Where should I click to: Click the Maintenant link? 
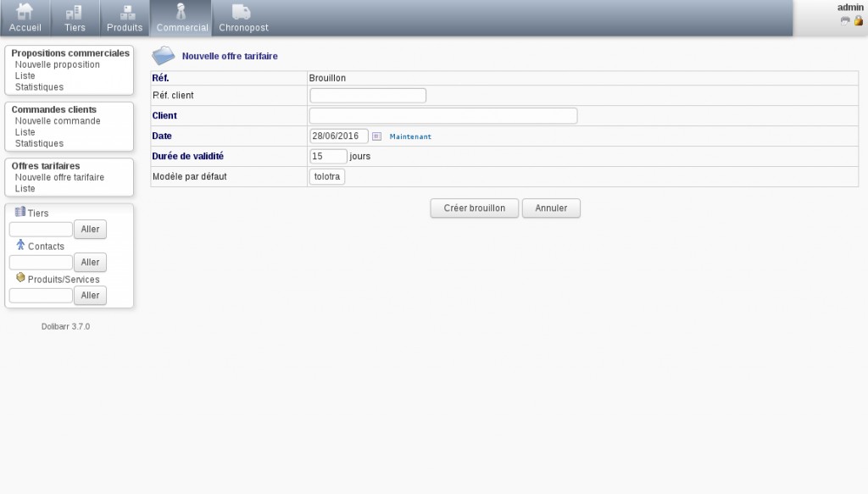(410, 136)
